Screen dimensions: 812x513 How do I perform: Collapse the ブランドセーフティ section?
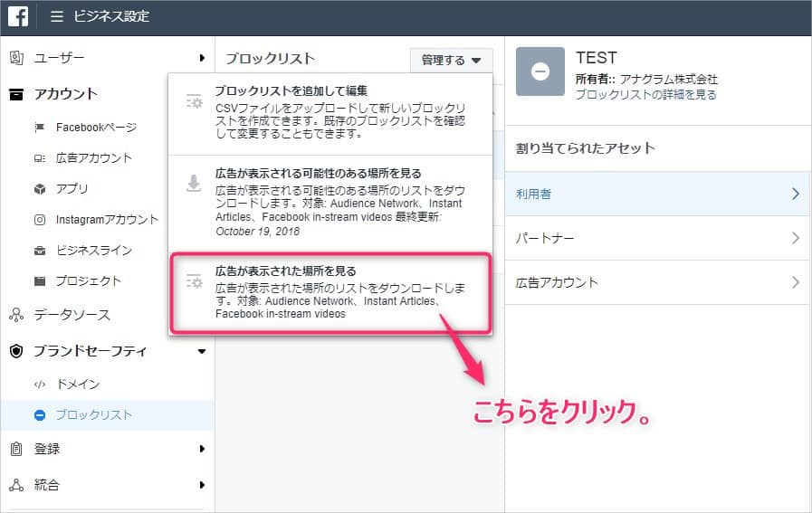(x=107, y=350)
